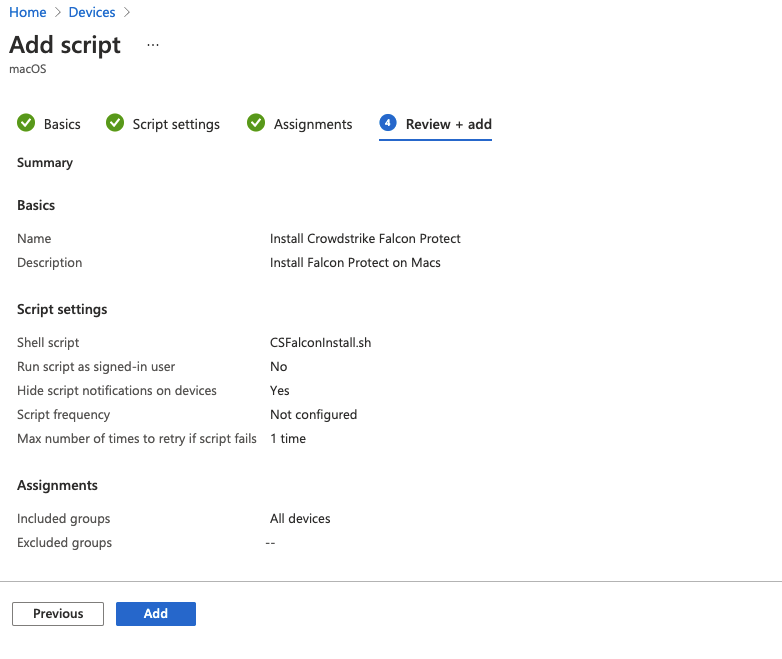Click the Max number of times to retry label

(137, 439)
